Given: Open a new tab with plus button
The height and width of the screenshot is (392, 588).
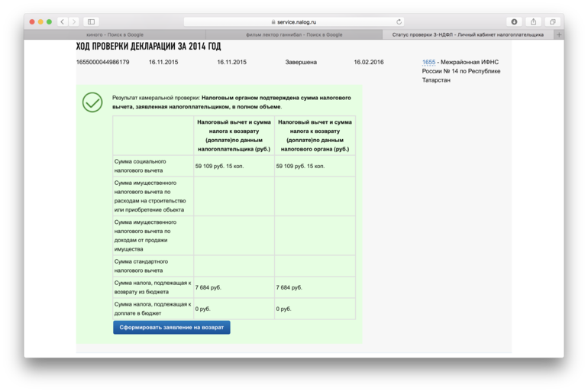Looking at the screenshot, I should coord(558,34).
